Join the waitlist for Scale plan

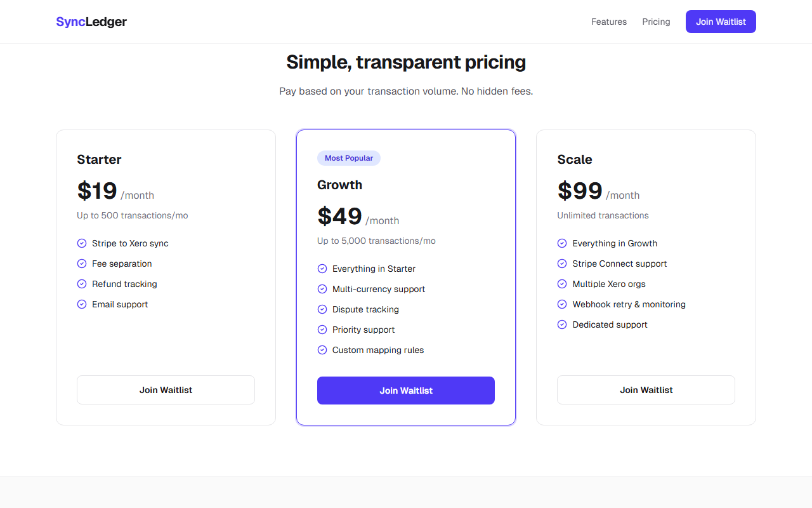click(646, 390)
